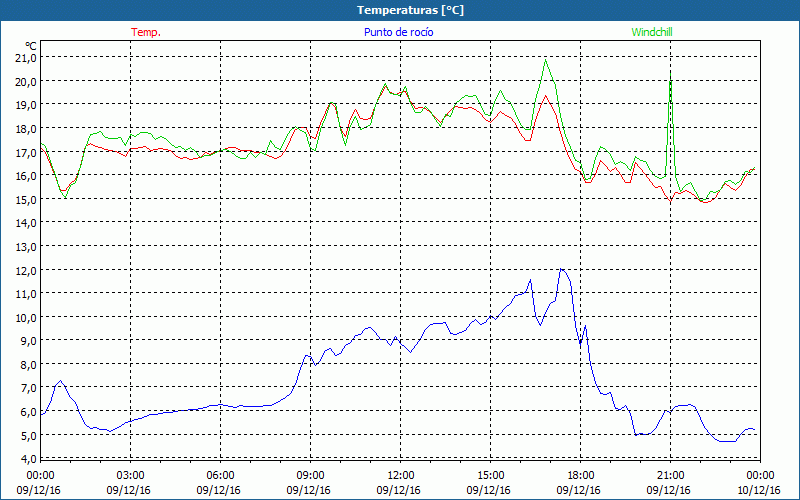
Task: Click the 20,0 y-axis value
Action: (x=26, y=82)
